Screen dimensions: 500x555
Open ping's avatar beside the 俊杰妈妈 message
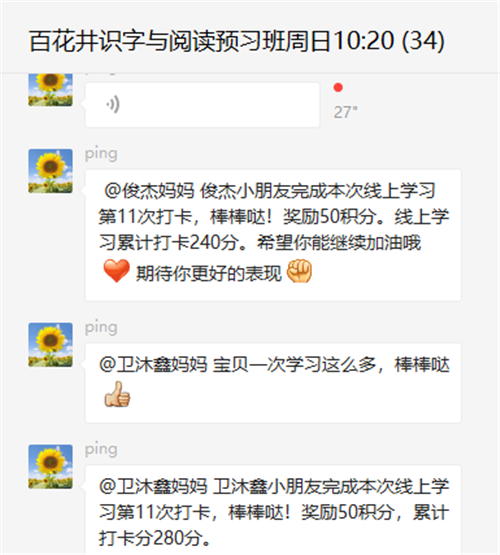(50, 171)
